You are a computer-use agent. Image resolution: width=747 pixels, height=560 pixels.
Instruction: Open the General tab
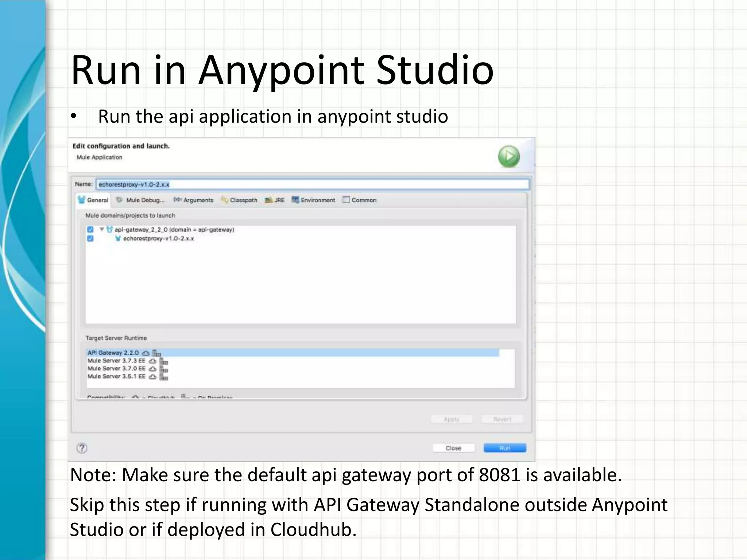[x=93, y=200]
